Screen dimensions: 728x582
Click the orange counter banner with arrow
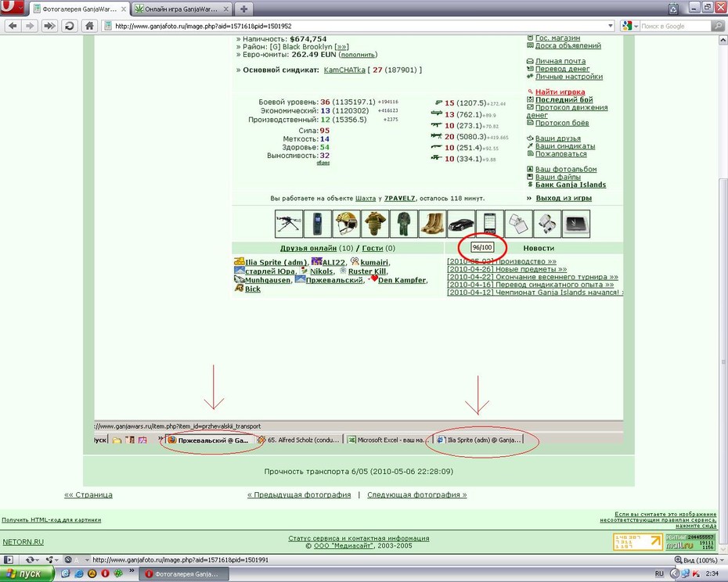tap(637, 541)
